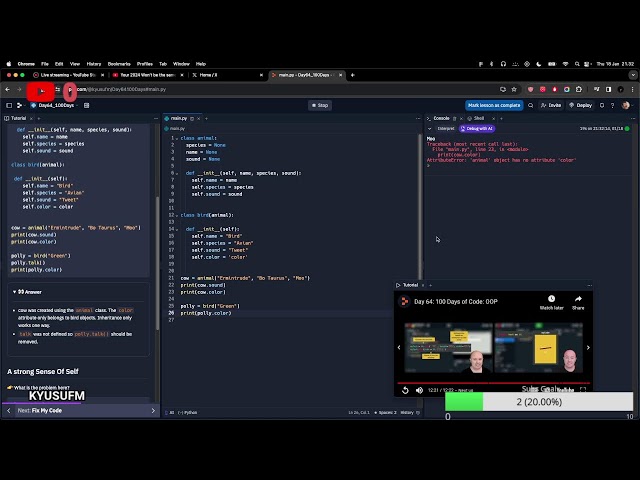Open Chrome extensions puzzle icon

pos(579,89)
